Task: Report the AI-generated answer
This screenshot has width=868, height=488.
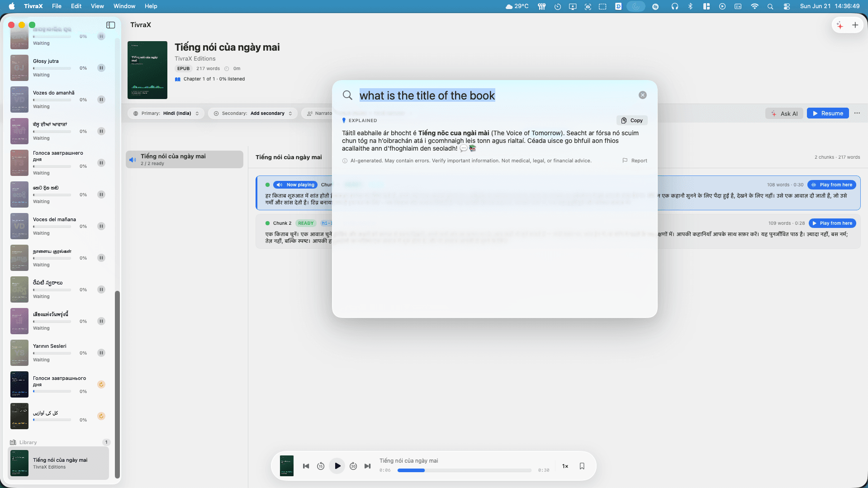Action: [x=635, y=161]
